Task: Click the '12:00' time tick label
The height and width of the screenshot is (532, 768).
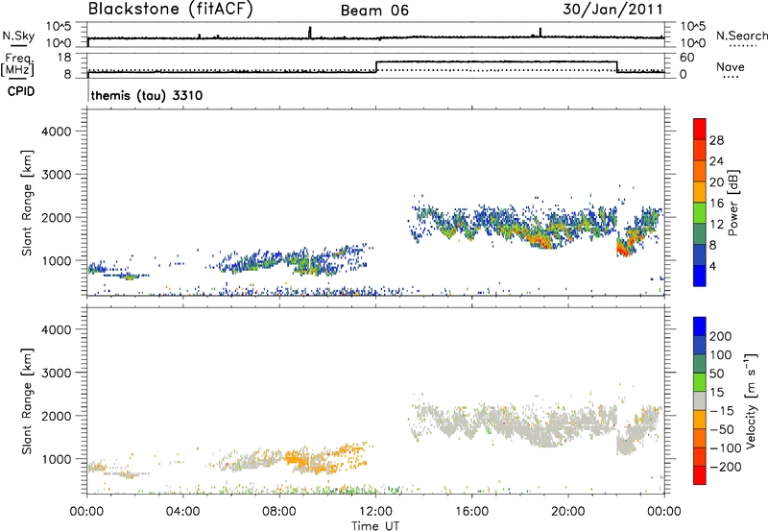Action: point(375,512)
